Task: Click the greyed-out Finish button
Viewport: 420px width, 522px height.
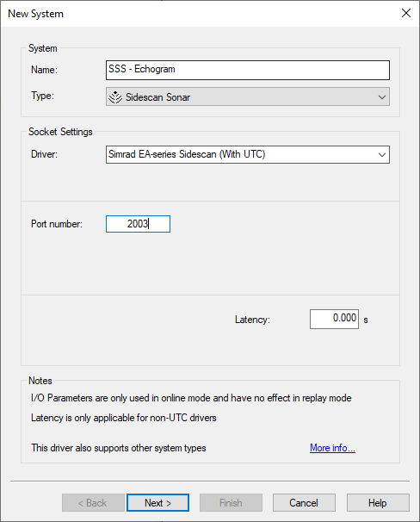Action: [x=231, y=503]
